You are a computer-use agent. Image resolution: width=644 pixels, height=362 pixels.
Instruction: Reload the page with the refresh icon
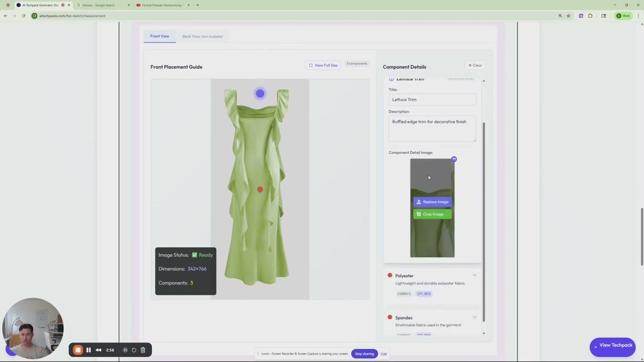tap(24, 16)
